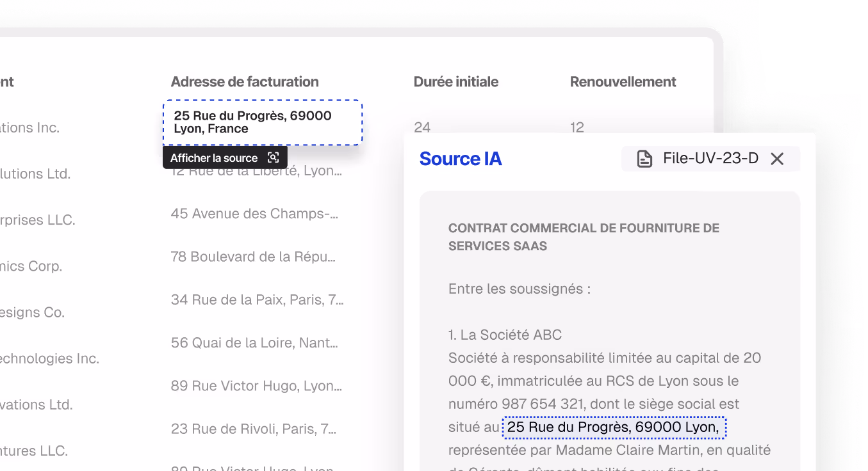Viewport: 868px width, 471px height.
Task: Select address 89 Rue Victor Hugo, Lyon
Action: 255,386
